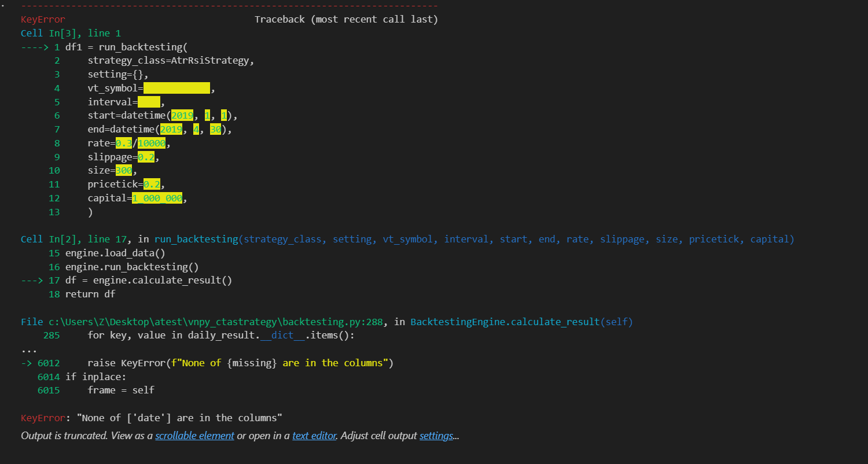Click the highlighted vt_symbol value
868x464 pixels.
[x=176, y=89]
